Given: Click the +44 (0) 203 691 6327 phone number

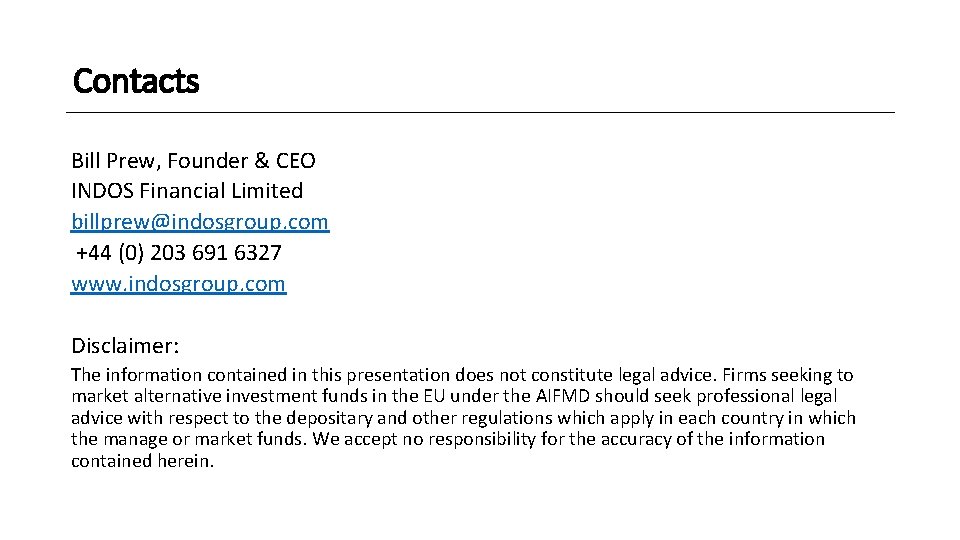Looking at the screenshot, I should pyautogui.click(x=178, y=253).
